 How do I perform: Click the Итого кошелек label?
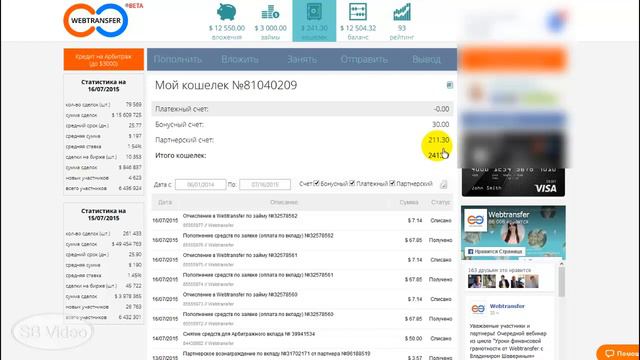180,156
